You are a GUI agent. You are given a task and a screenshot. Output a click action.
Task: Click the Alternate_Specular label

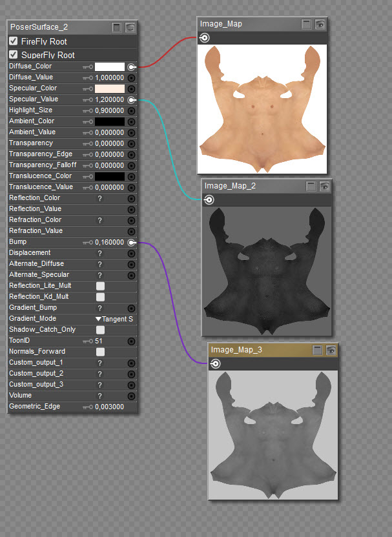click(x=39, y=274)
